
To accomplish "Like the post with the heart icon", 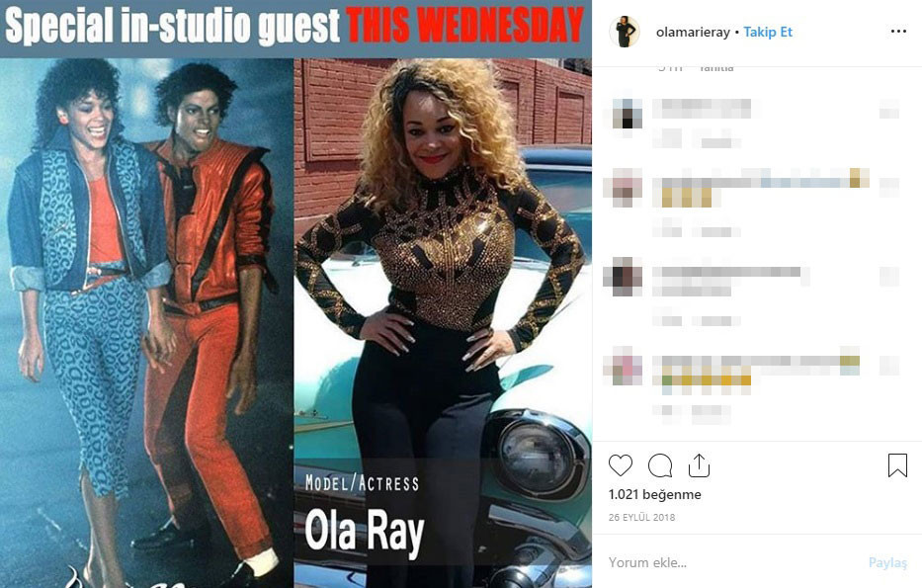I will click(621, 465).
